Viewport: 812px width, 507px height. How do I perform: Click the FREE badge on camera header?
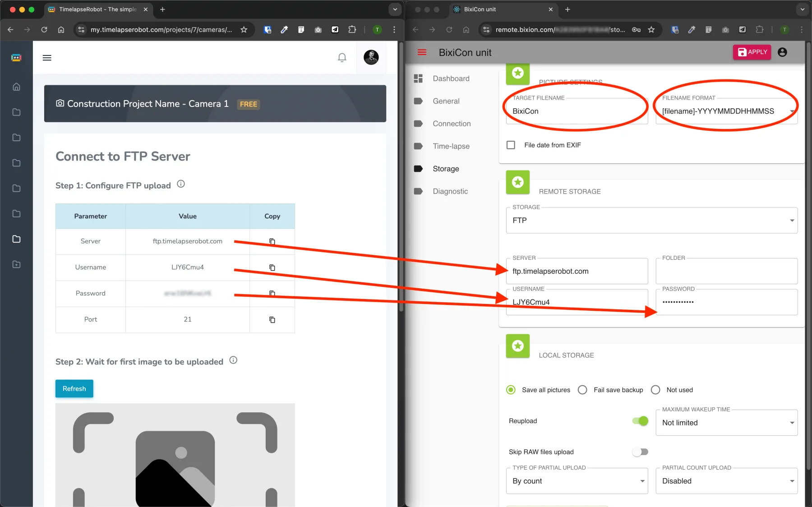click(x=248, y=104)
